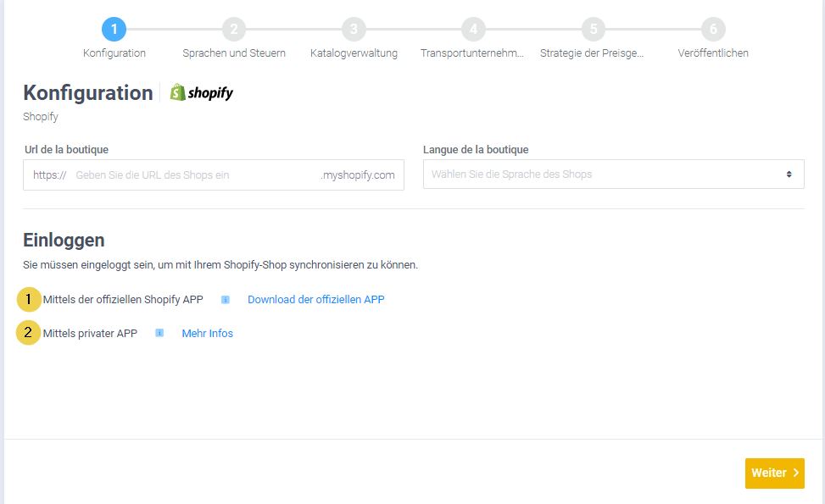Screen dimensions: 825x504
Task: Open Download der offiziellen APP link
Action: click(315, 300)
